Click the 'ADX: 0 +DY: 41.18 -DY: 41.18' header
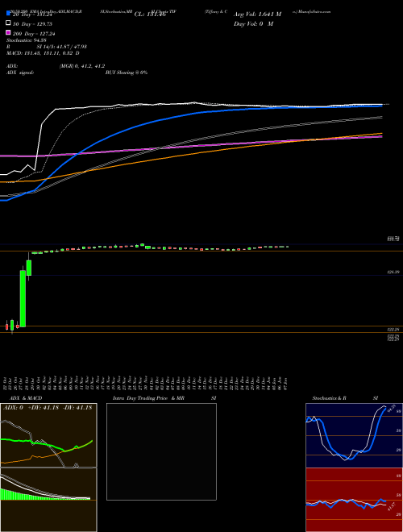 click(48, 408)
